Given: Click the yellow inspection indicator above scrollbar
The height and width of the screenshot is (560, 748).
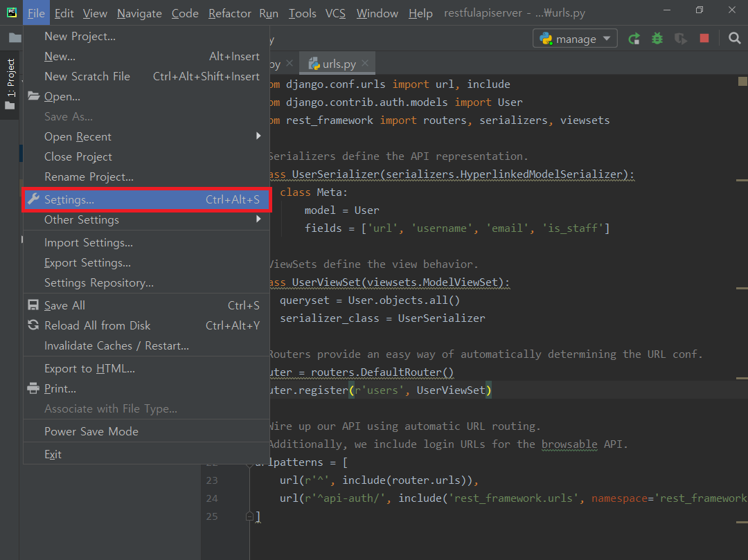Looking at the screenshot, I should pyautogui.click(x=742, y=81).
